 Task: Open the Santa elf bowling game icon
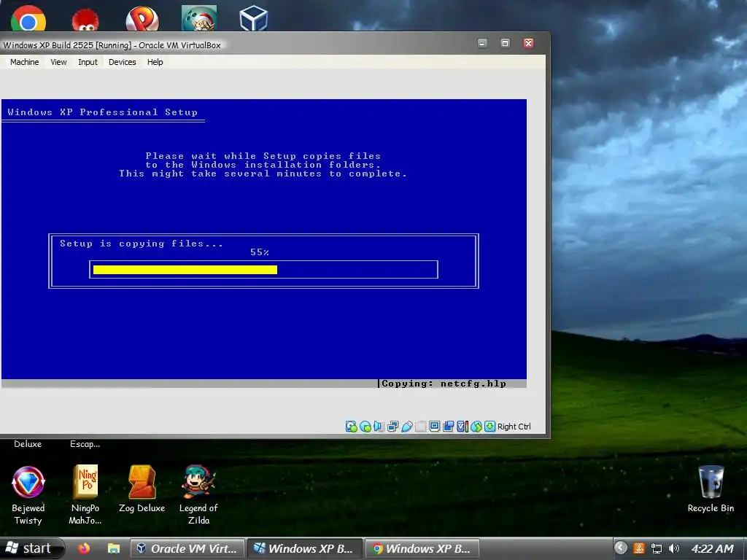point(199,18)
